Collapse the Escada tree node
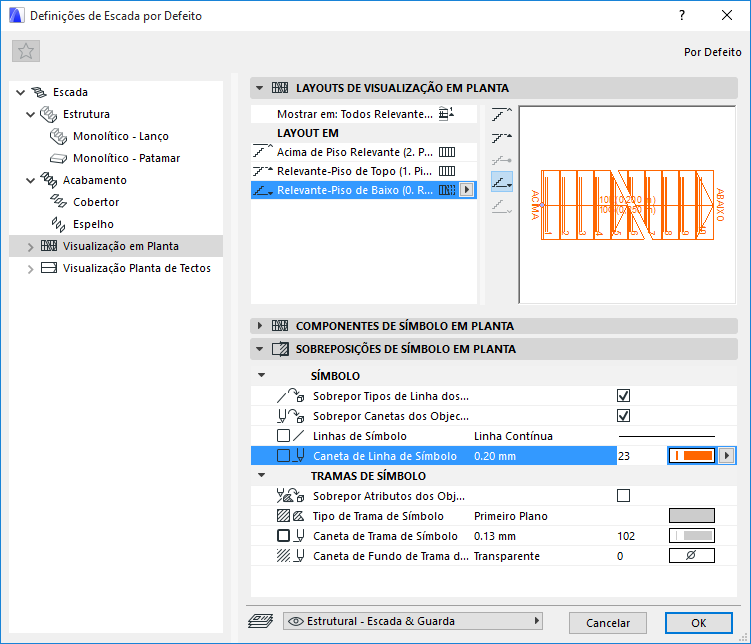Image resolution: width=751 pixels, height=644 pixels. click(20, 92)
